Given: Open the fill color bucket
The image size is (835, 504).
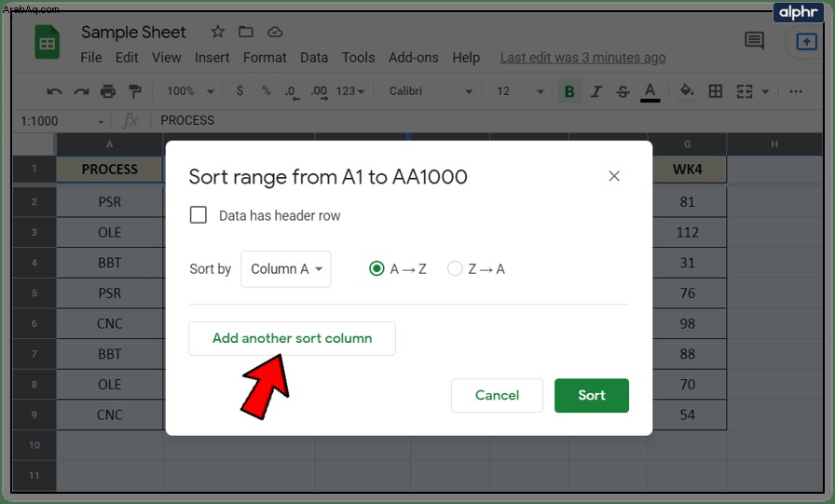Looking at the screenshot, I should (687, 91).
